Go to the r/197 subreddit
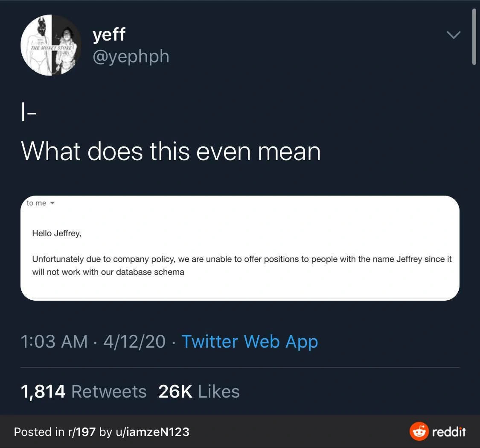This screenshot has height=448, width=480. pos(81,432)
